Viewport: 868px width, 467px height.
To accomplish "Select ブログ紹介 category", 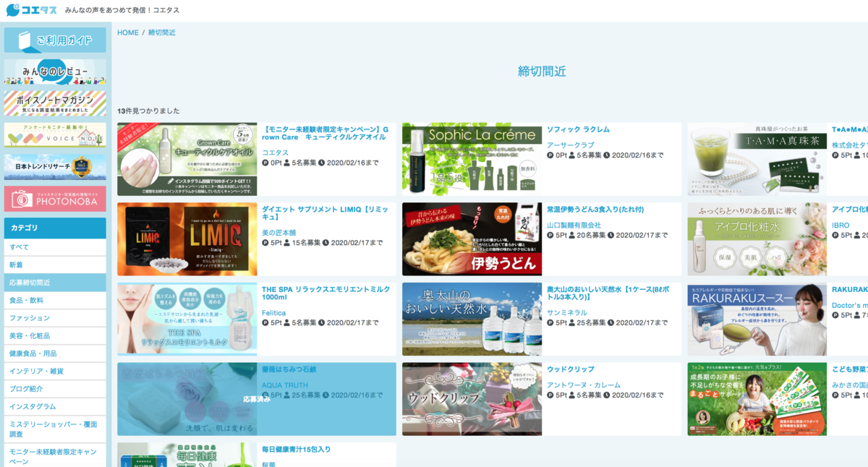I will (x=55, y=389).
